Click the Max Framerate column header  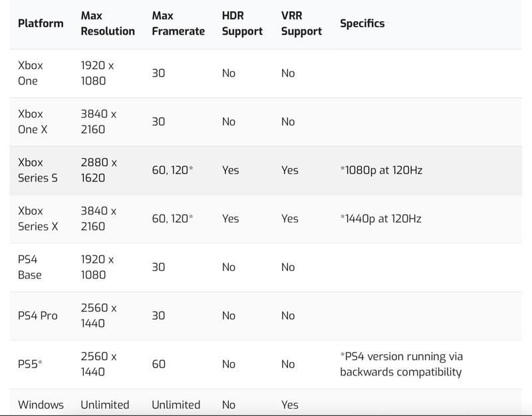(178, 23)
